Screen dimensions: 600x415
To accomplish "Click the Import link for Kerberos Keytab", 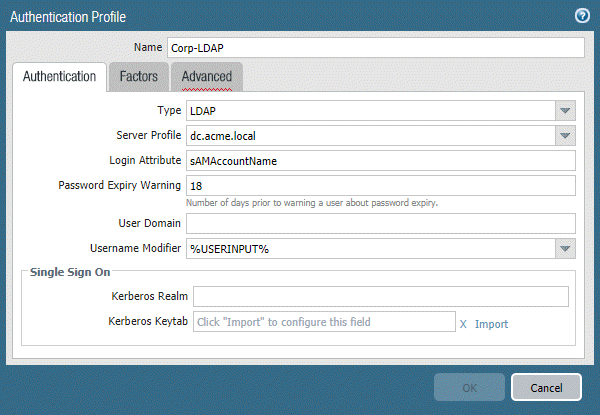I will click(x=491, y=324).
